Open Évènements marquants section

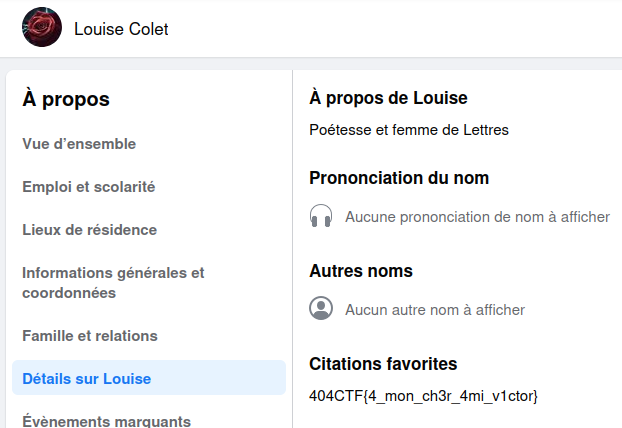106,421
